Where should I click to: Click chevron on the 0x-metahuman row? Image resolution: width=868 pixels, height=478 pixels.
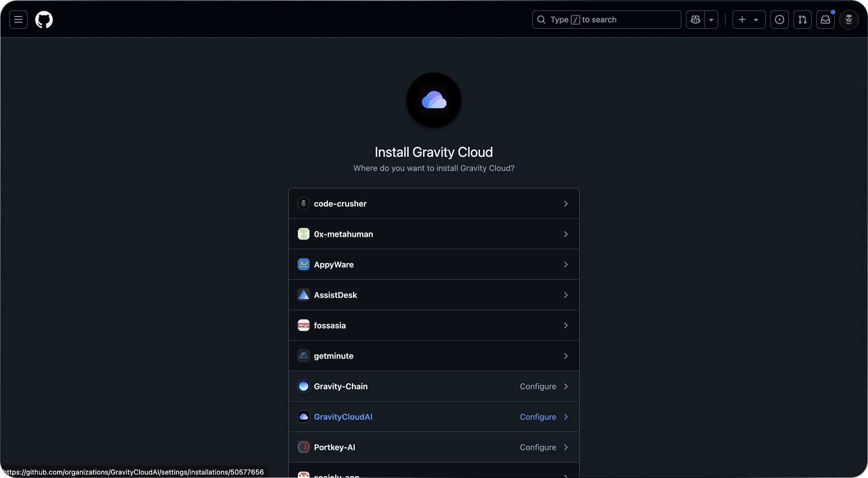point(565,234)
